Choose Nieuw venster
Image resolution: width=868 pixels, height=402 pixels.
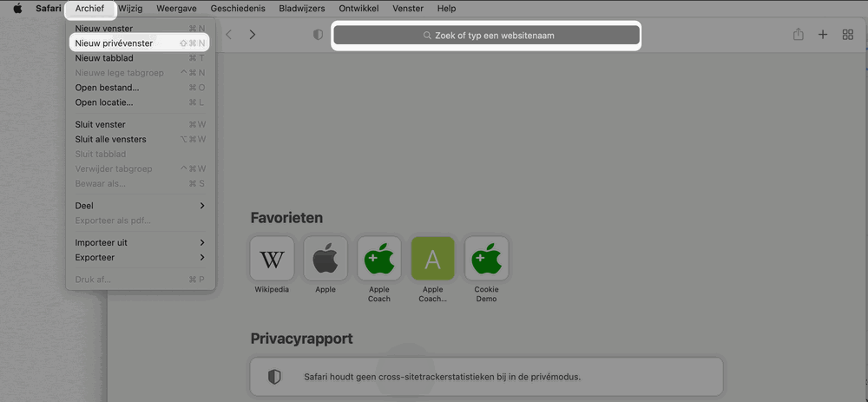pos(140,29)
